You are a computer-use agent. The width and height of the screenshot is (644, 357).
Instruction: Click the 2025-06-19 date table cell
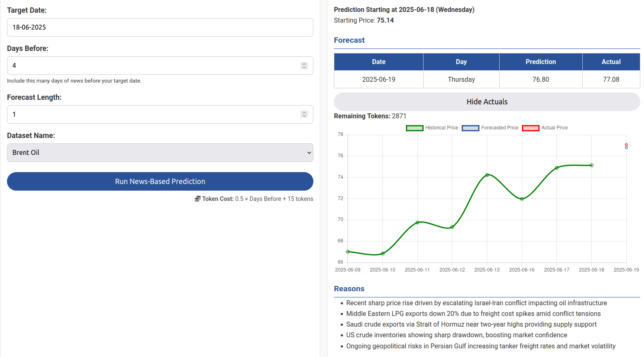378,80
